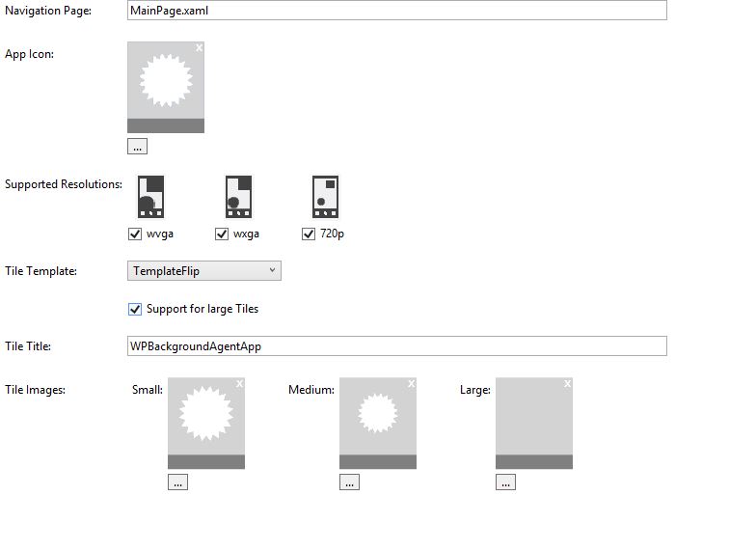Click the Supported Resolutions label
The image size is (756, 551).
(x=64, y=184)
